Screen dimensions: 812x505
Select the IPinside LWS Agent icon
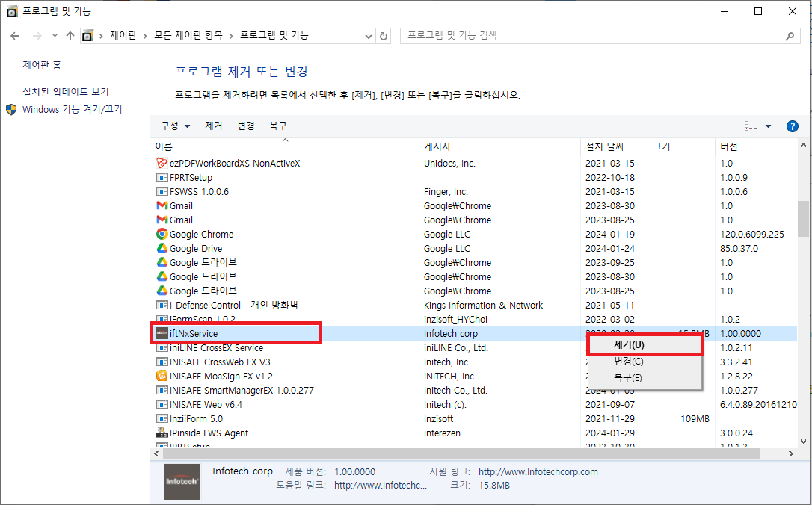pos(161,433)
